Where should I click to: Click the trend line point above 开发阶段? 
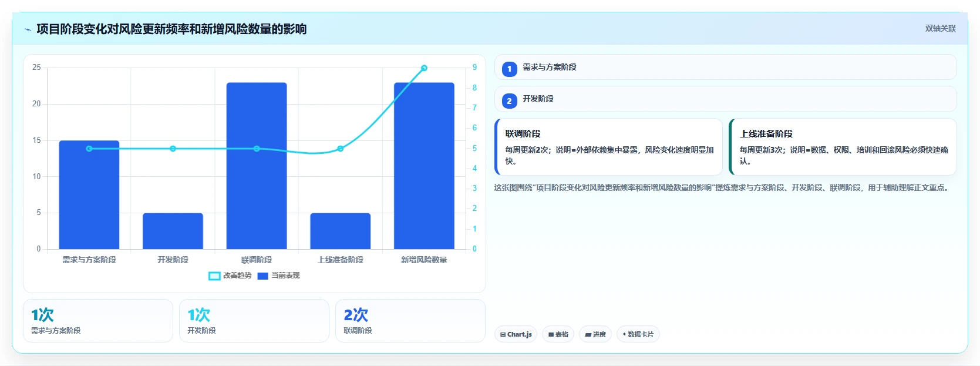173,149
